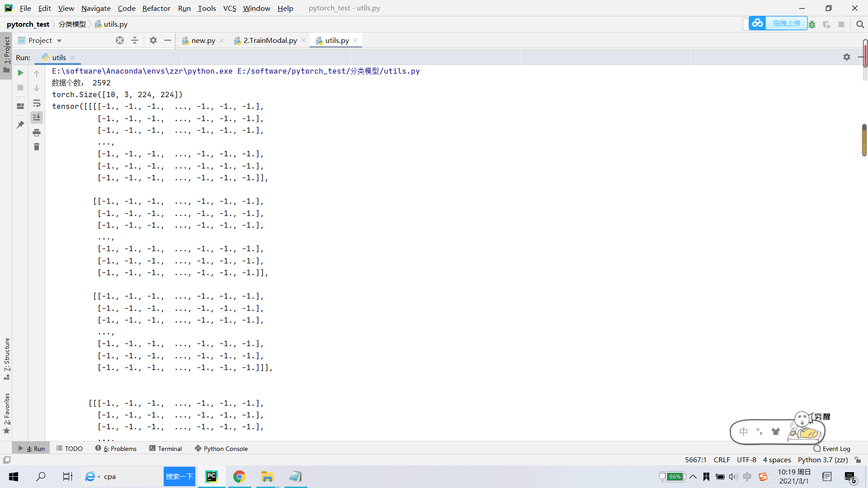Clear all output with trash icon
The height and width of the screenshot is (488, 868).
click(x=37, y=147)
